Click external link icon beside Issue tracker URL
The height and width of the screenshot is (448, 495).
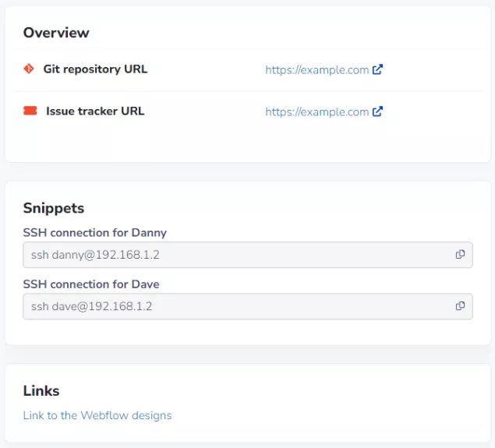377,111
